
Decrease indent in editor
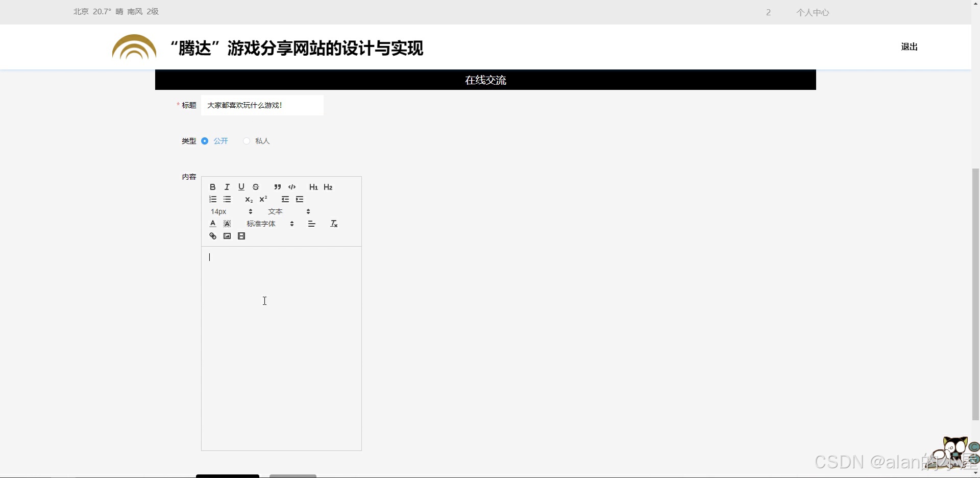(x=285, y=199)
